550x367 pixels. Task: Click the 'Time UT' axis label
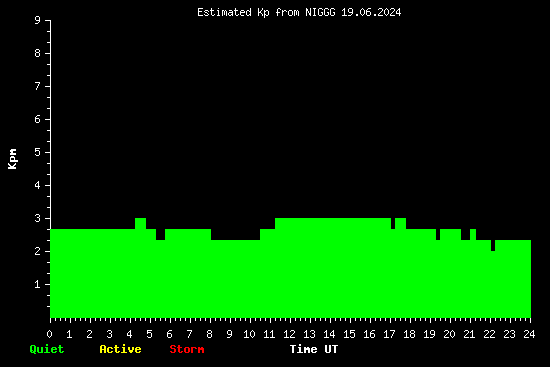click(x=314, y=349)
